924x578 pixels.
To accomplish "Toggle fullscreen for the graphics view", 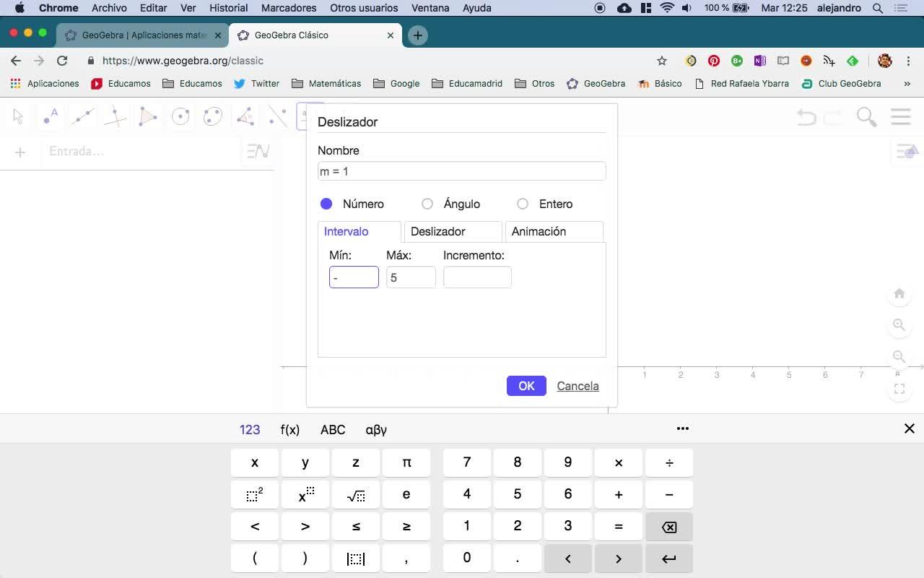I will 899,389.
